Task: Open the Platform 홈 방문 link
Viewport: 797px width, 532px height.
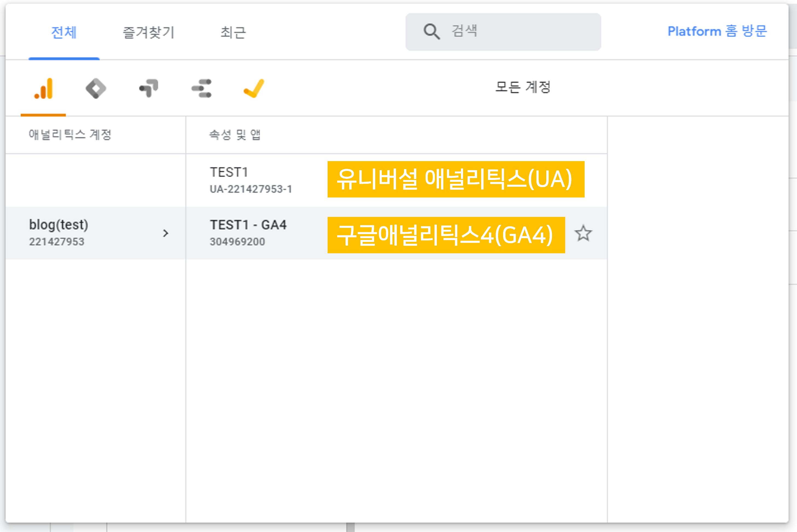Action: pos(717,31)
